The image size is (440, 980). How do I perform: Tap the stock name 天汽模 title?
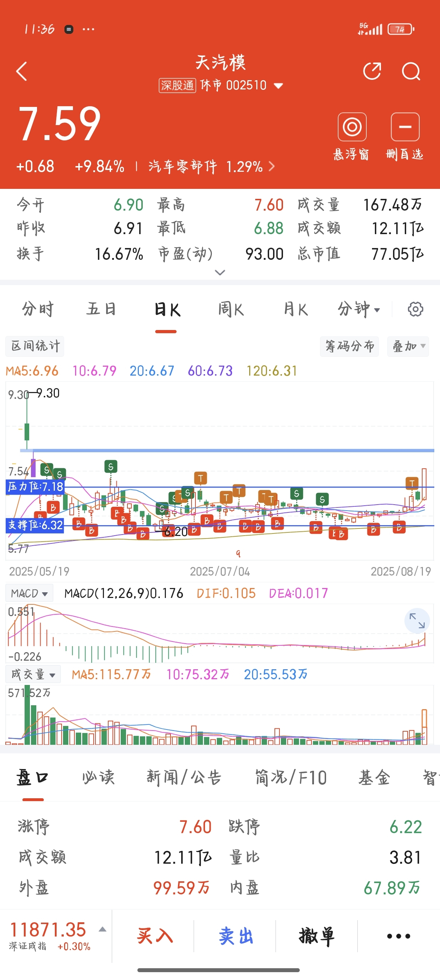point(220,62)
